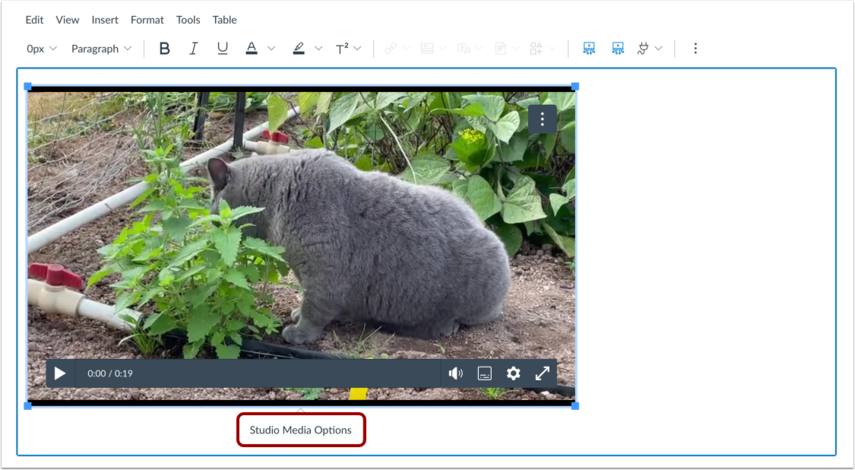The image size is (855, 470).
Task: Open superscript options dropdown arrow
Action: click(x=358, y=49)
